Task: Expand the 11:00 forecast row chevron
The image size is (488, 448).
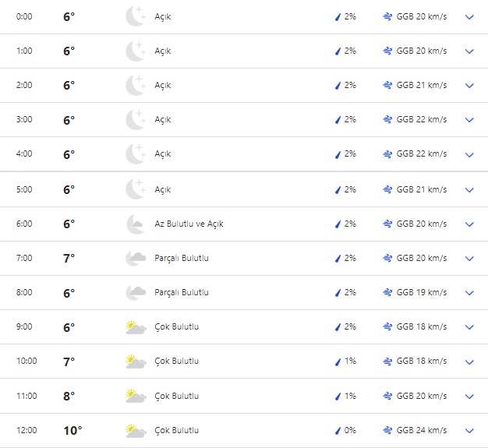Action: (x=469, y=397)
